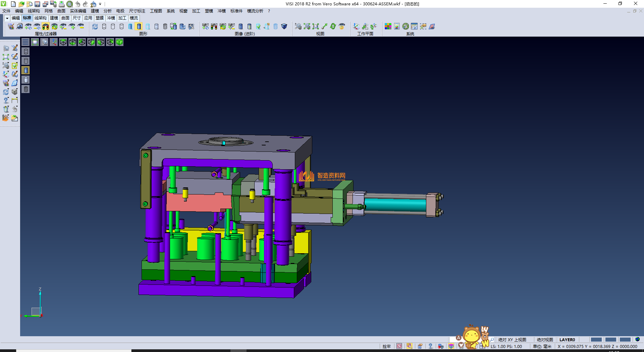Open the 文件 menu
The image size is (644, 352).
(x=6, y=11)
